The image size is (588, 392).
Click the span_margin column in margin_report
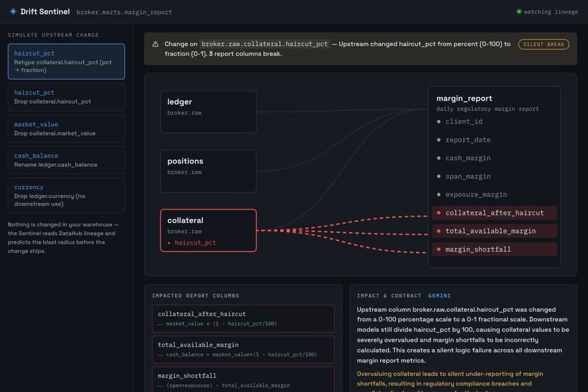(468, 177)
